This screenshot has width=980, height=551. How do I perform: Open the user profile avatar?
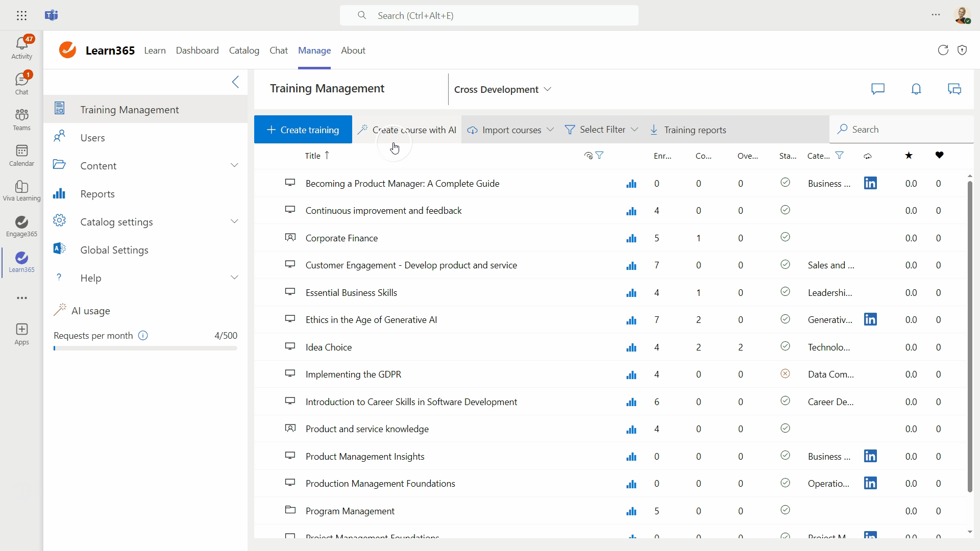click(962, 15)
